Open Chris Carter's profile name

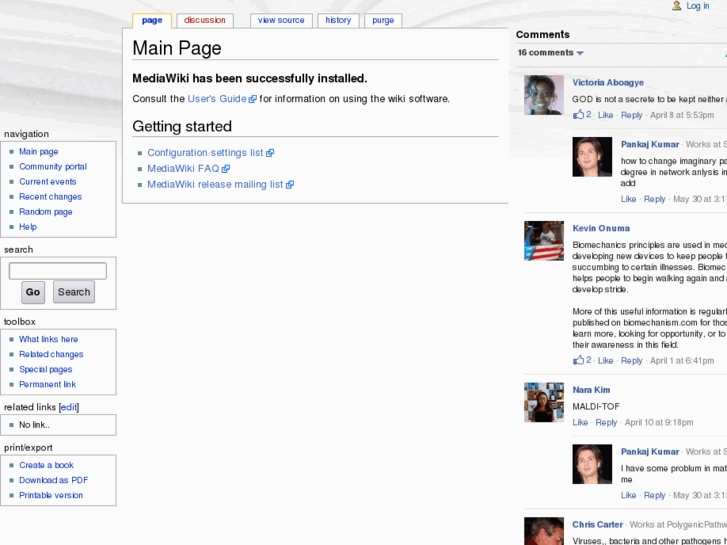tap(597, 525)
